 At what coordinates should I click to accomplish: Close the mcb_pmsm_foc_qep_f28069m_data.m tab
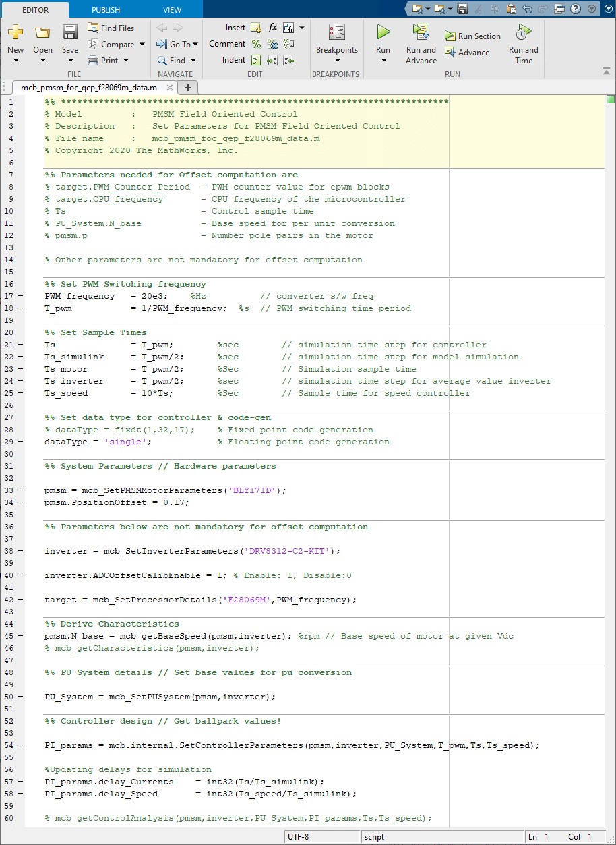pyautogui.click(x=169, y=88)
